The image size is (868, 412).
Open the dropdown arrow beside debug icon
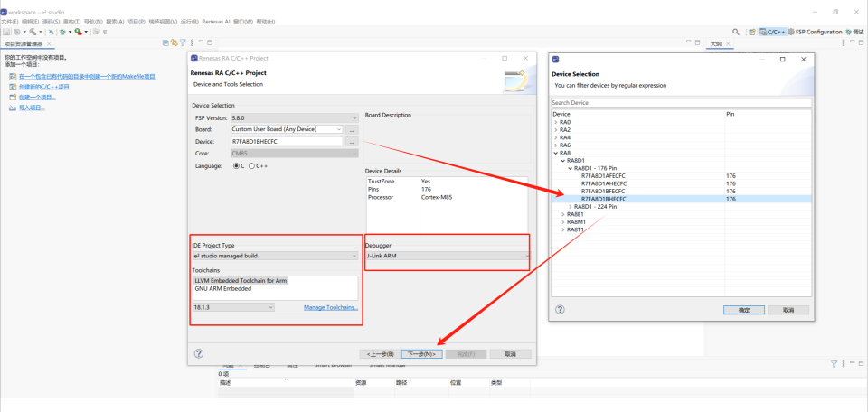pyautogui.click(x=71, y=32)
